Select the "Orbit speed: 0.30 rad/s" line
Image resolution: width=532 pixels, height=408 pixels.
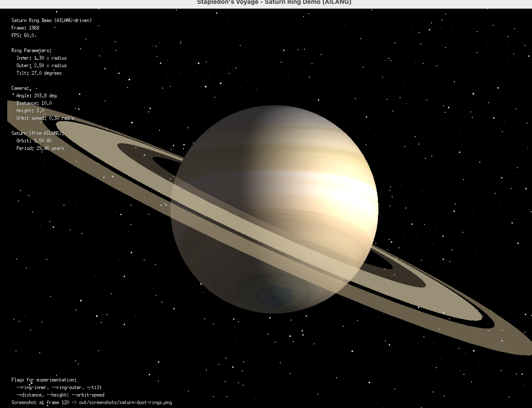point(45,118)
